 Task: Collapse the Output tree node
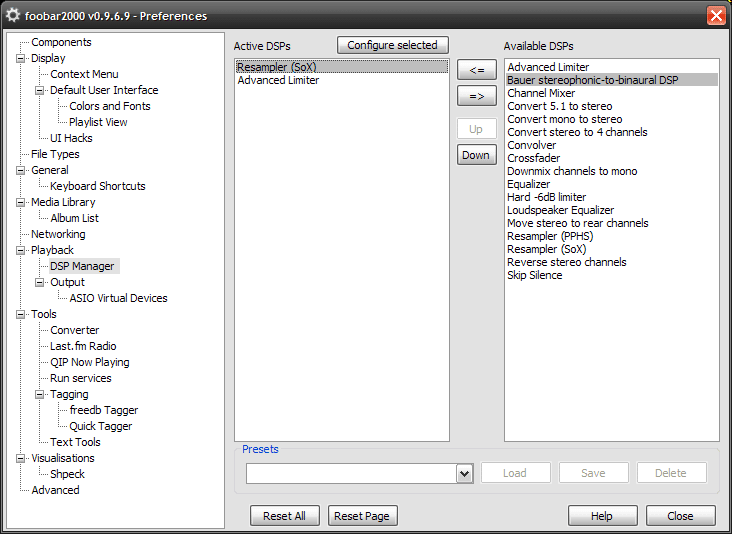click(x=40, y=282)
